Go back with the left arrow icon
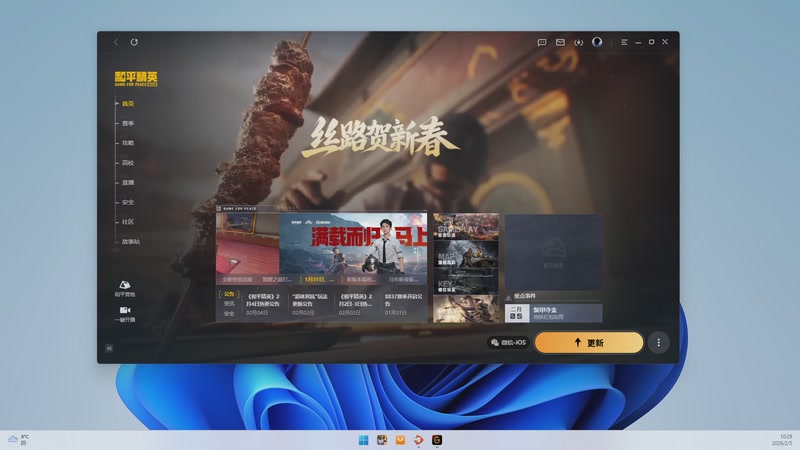 point(116,42)
